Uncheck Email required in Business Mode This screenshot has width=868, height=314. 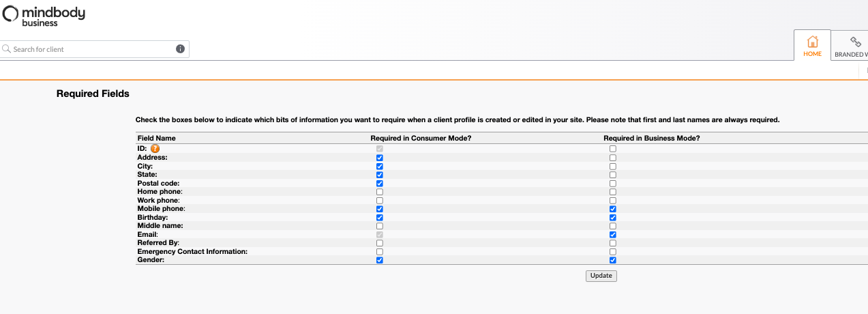[613, 235]
